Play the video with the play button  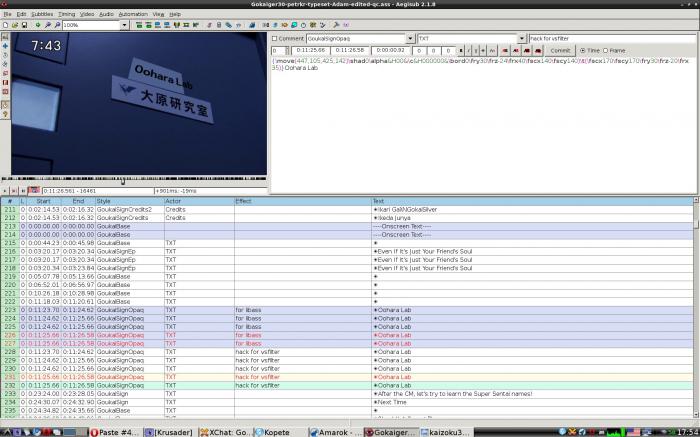[x=5, y=191]
